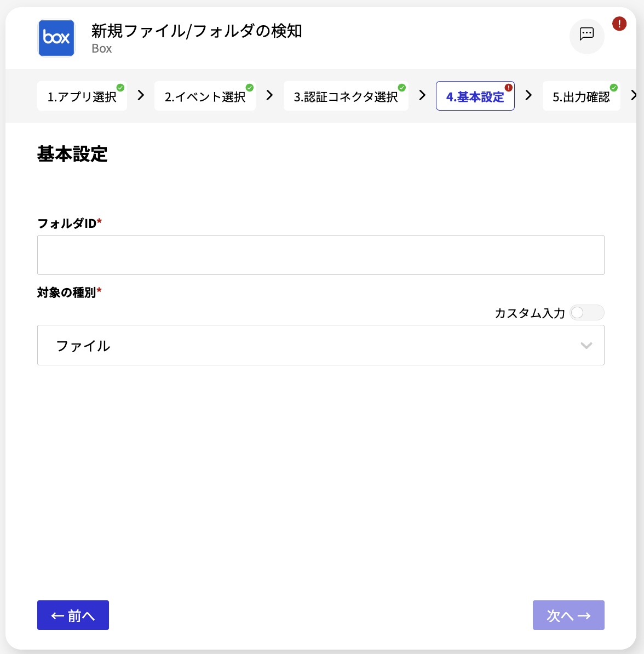Viewport: 644px width, 654px height.
Task: Click the 新規ファイル/フォルダの検知 title text
Action: [197, 31]
